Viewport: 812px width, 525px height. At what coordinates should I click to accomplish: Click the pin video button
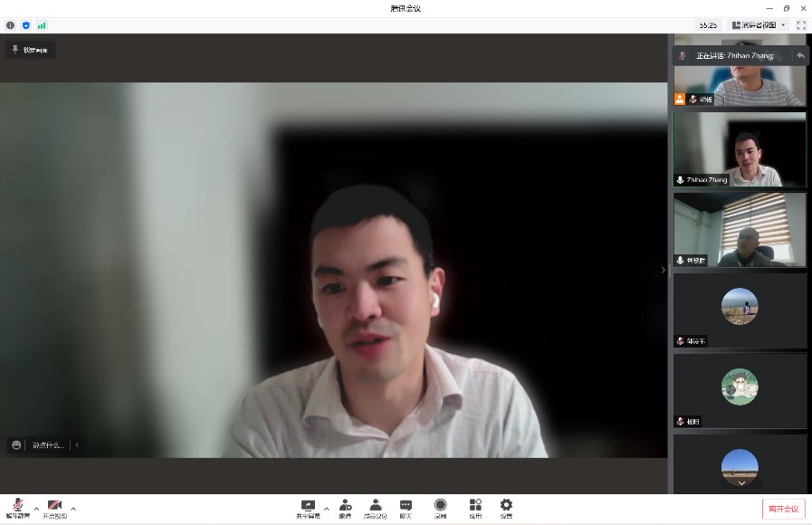(32, 50)
